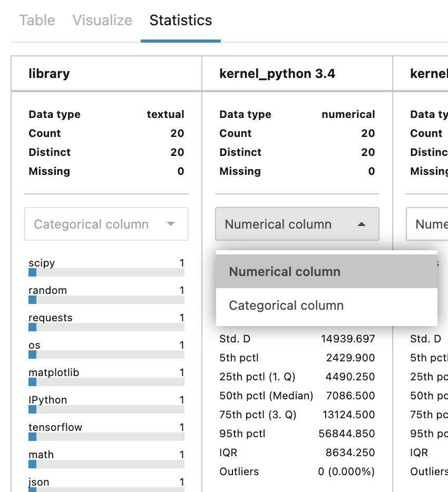Click the requests category label
Viewport: 448px width, 492px height.
click(x=50, y=318)
